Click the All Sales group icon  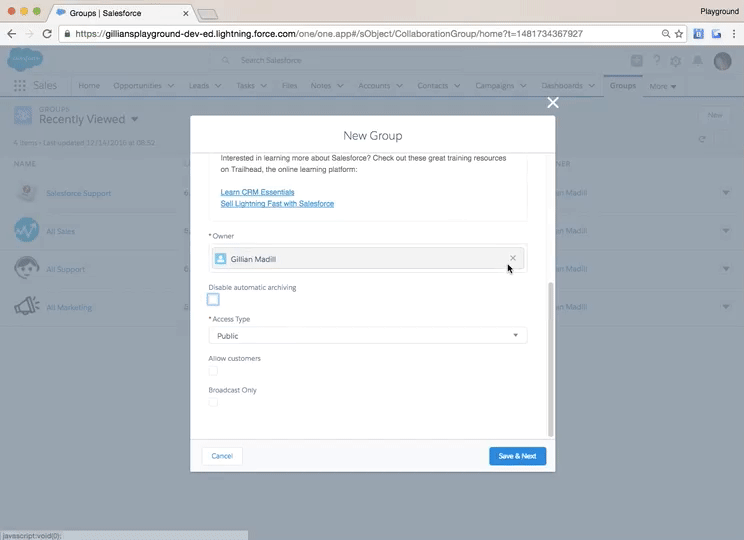coord(27,230)
